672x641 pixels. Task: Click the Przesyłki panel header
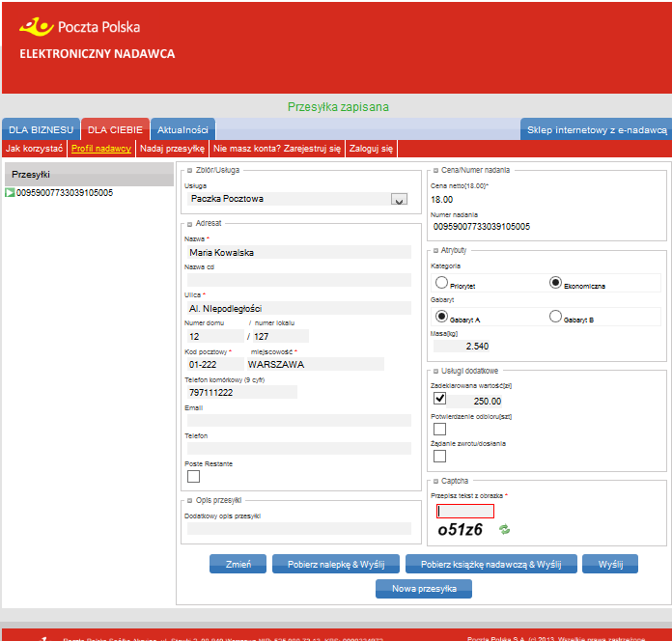pos(89,175)
